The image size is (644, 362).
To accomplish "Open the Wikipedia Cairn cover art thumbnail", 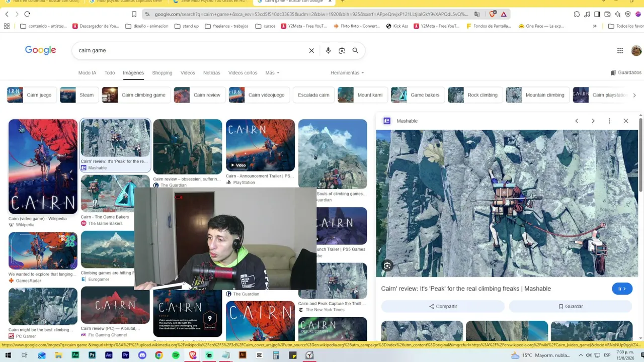I will point(43,166).
